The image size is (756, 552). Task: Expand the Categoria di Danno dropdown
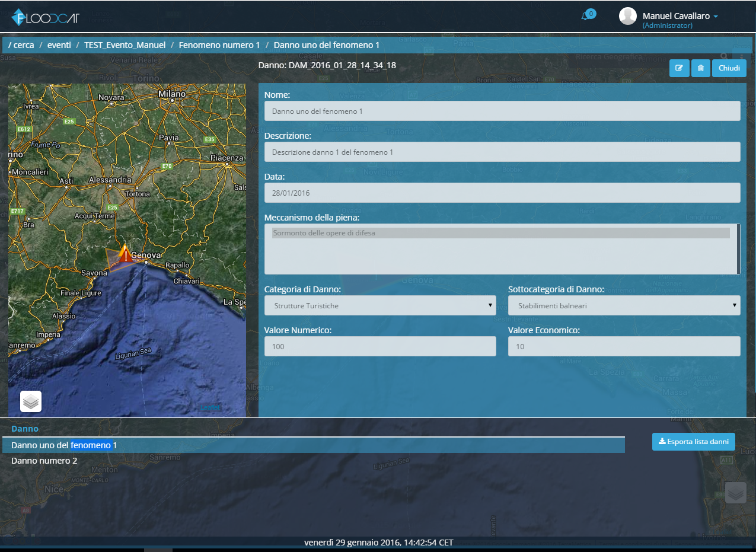(x=380, y=306)
